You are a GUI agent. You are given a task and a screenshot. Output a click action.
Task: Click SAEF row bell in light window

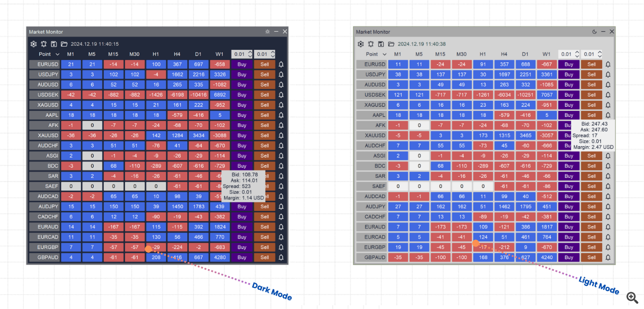point(608,186)
